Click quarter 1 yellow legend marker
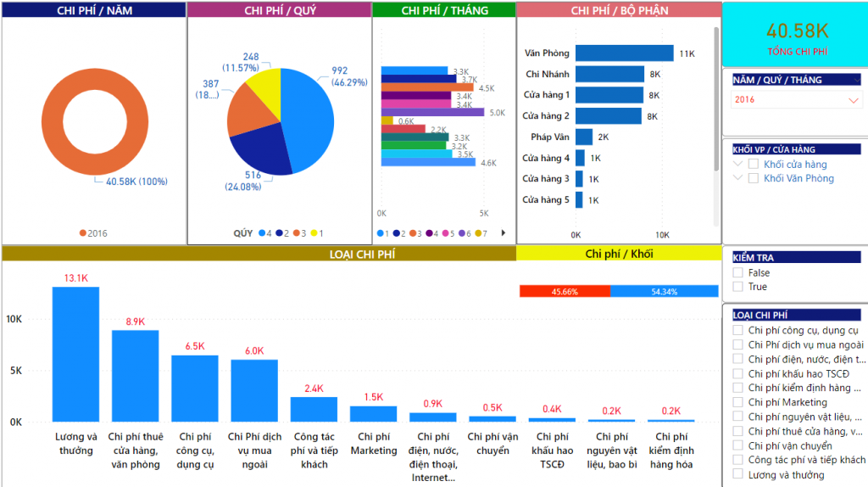Screen dimensions: 868x487 point(314,233)
